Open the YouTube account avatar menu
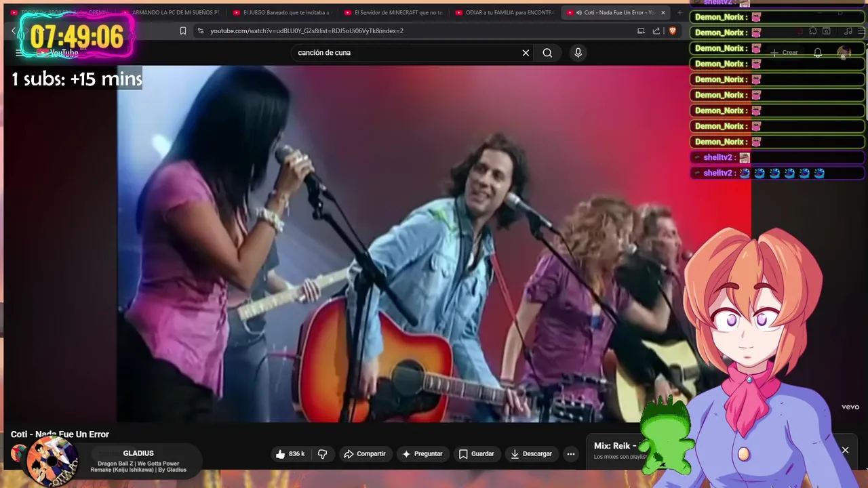Viewport: 868px width, 488px height. pos(844,53)
